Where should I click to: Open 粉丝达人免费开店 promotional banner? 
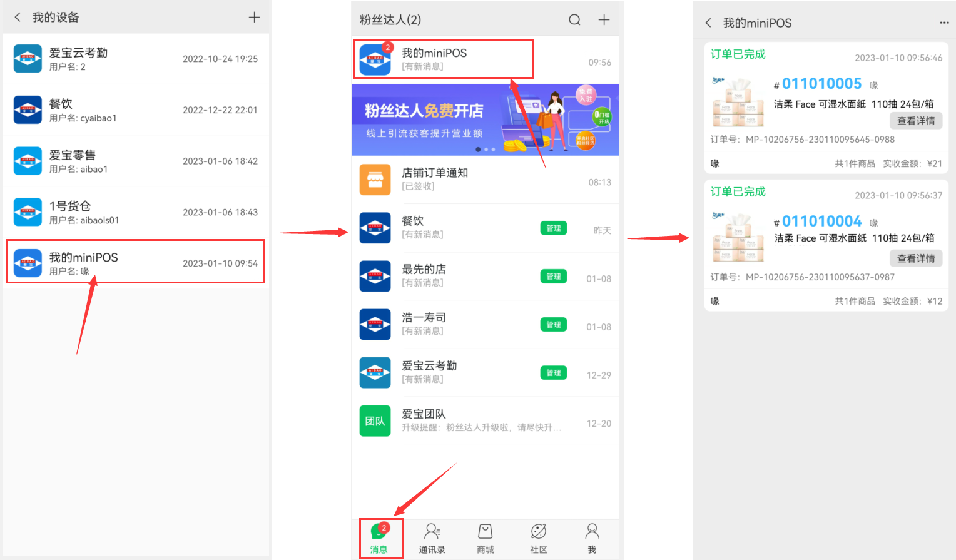[485, 120]
